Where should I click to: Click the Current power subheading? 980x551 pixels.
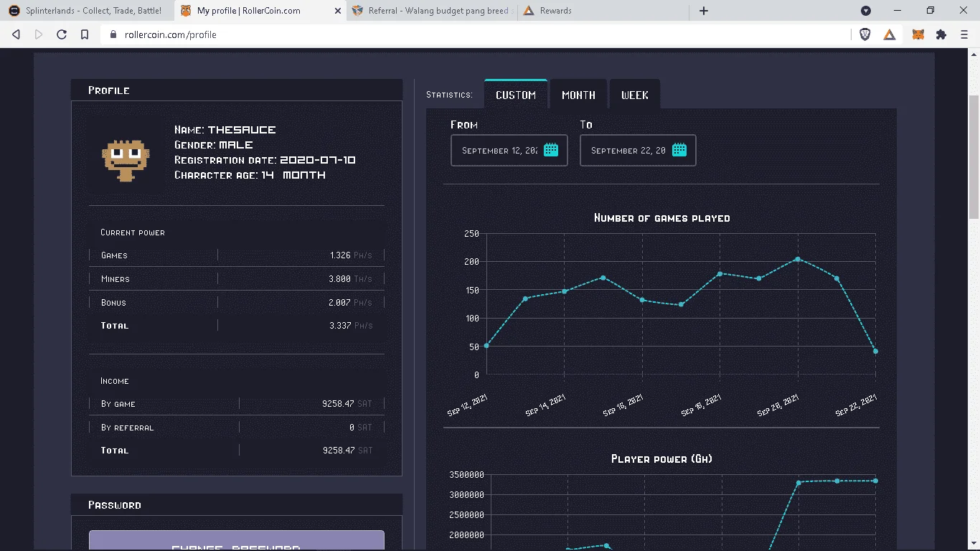(133, 232)
